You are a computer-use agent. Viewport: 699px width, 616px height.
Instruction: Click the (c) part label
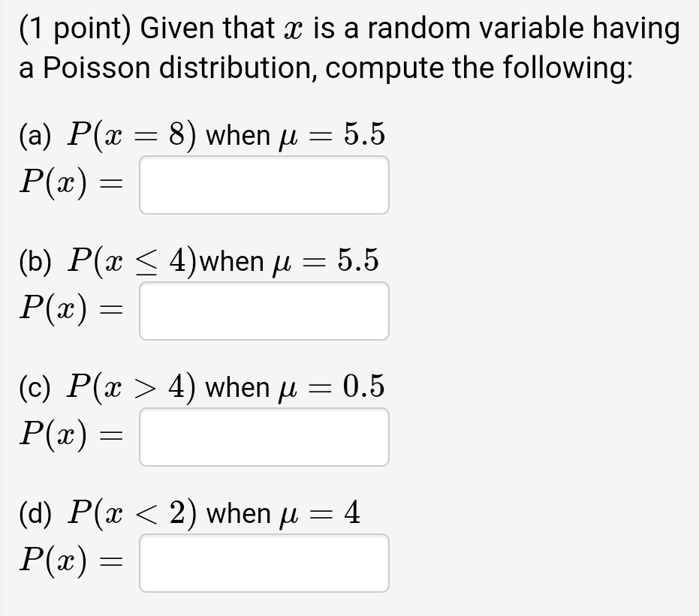(35, 387)
